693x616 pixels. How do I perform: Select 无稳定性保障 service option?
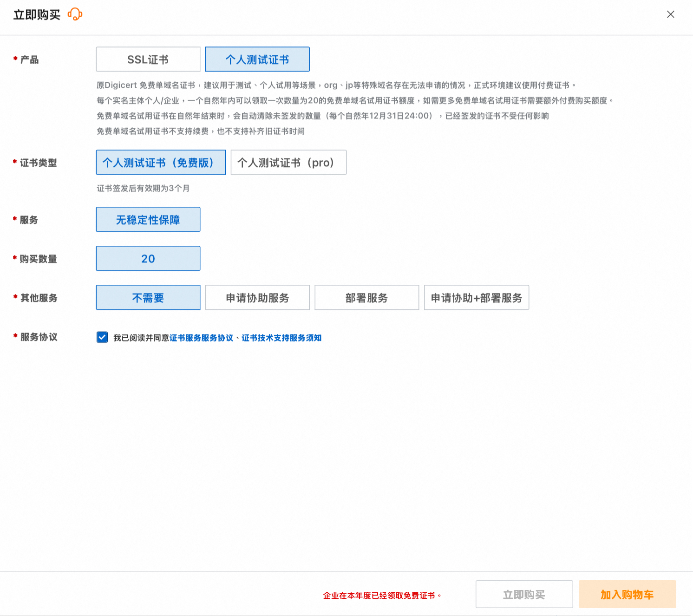(x=148, y=219)
